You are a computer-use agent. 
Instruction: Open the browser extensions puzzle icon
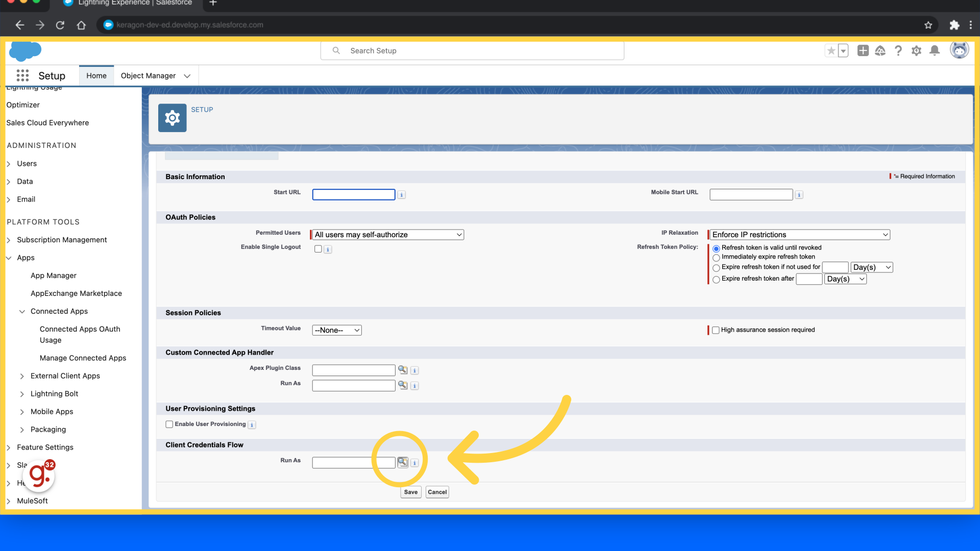pyautogui.click(x=954, y=25)
